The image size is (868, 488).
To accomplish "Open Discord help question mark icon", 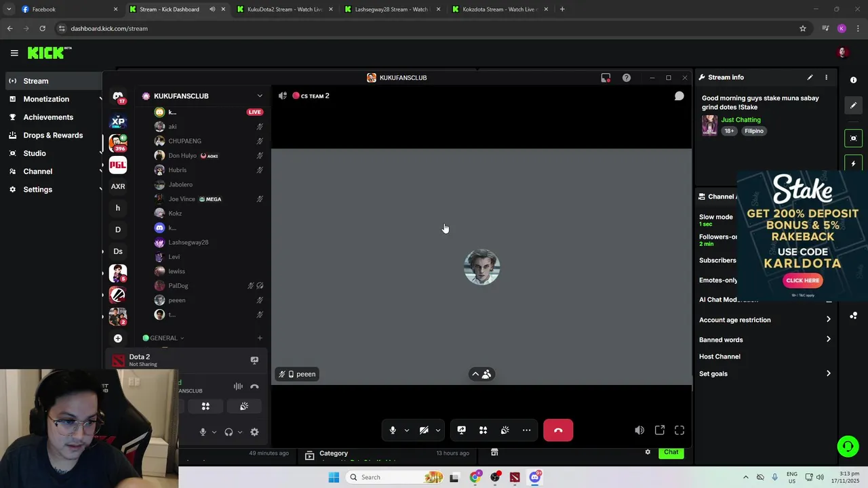I will pos(627,78).
